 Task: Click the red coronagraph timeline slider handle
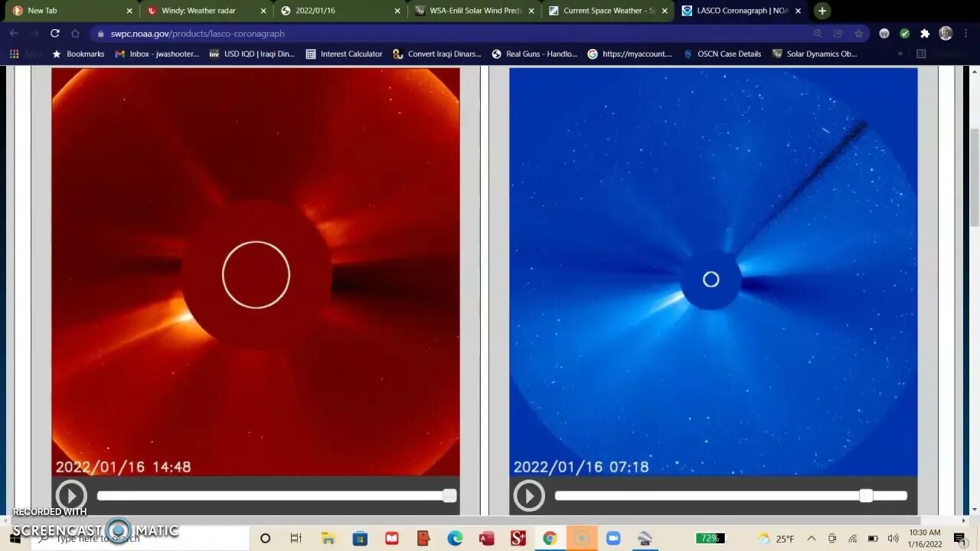(449, 496)
